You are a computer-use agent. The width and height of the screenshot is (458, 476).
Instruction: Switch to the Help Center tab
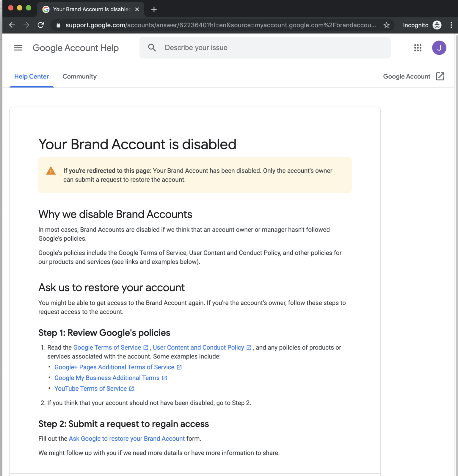pyautogui.click(x=32, y=76)
